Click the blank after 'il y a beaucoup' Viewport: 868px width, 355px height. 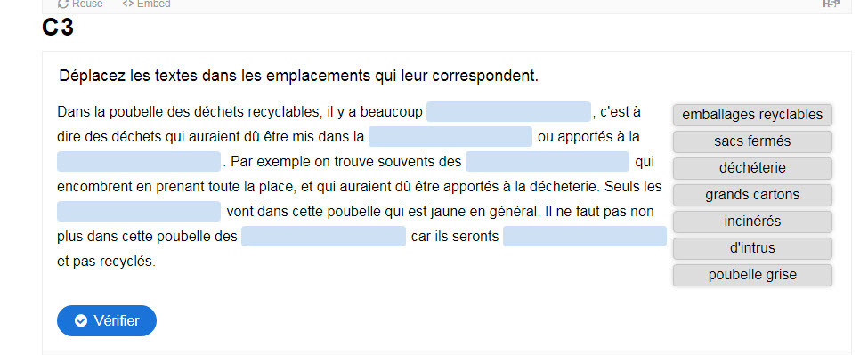(x=508, y=112)
